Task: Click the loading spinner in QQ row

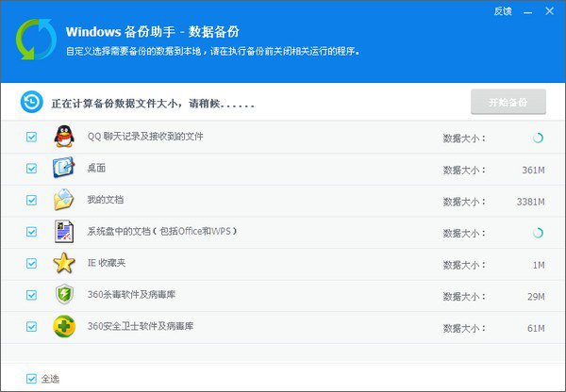Action: [538, 138]
